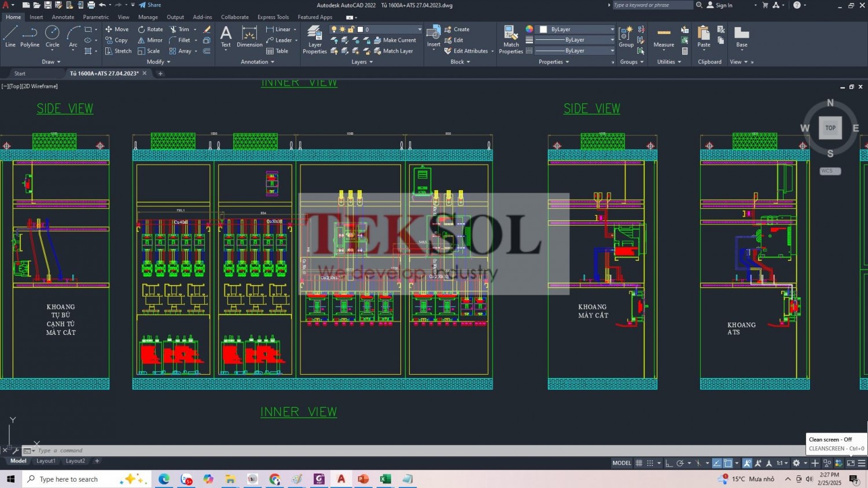
Task: Select the Stretch tool
Action: 119,51
